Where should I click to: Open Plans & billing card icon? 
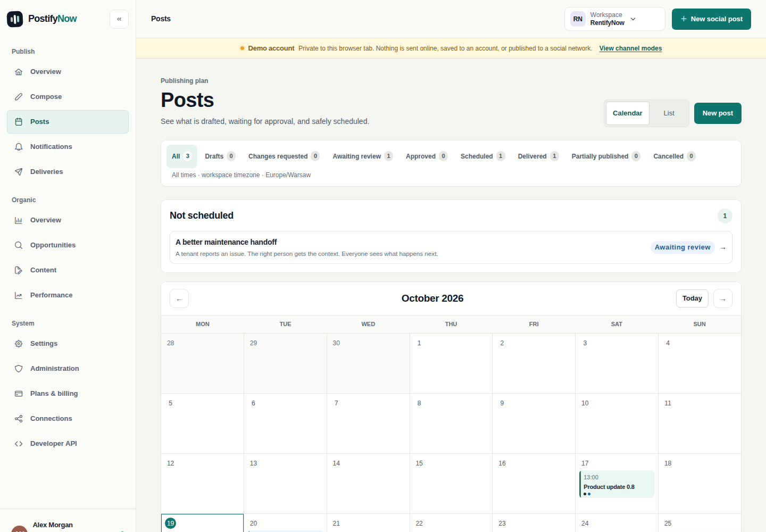(19, 394)
